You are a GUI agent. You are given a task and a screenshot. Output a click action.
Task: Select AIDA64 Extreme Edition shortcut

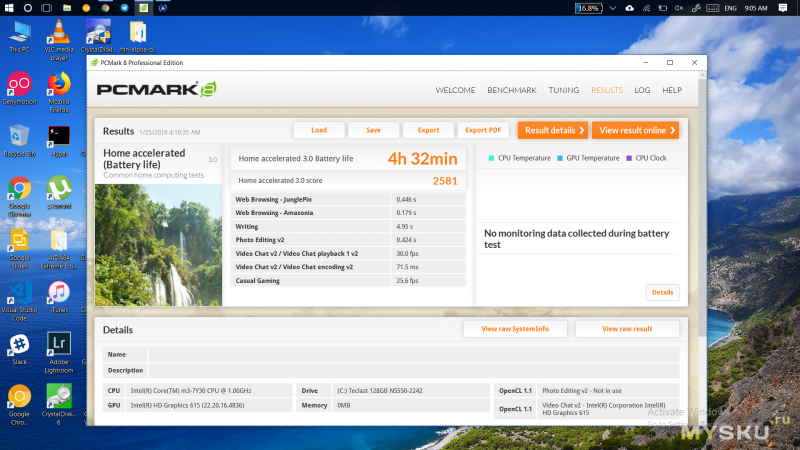coord(59,249)
